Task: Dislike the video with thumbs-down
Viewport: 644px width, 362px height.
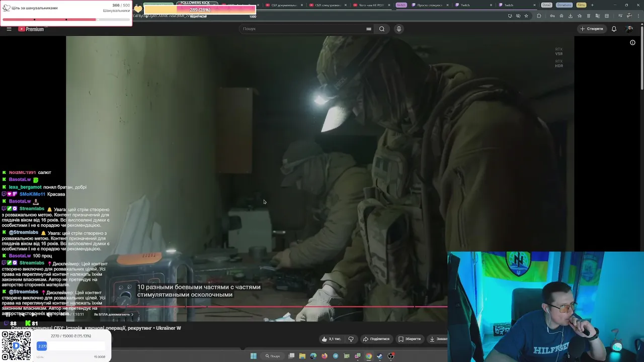Action: tap(351, 339)
